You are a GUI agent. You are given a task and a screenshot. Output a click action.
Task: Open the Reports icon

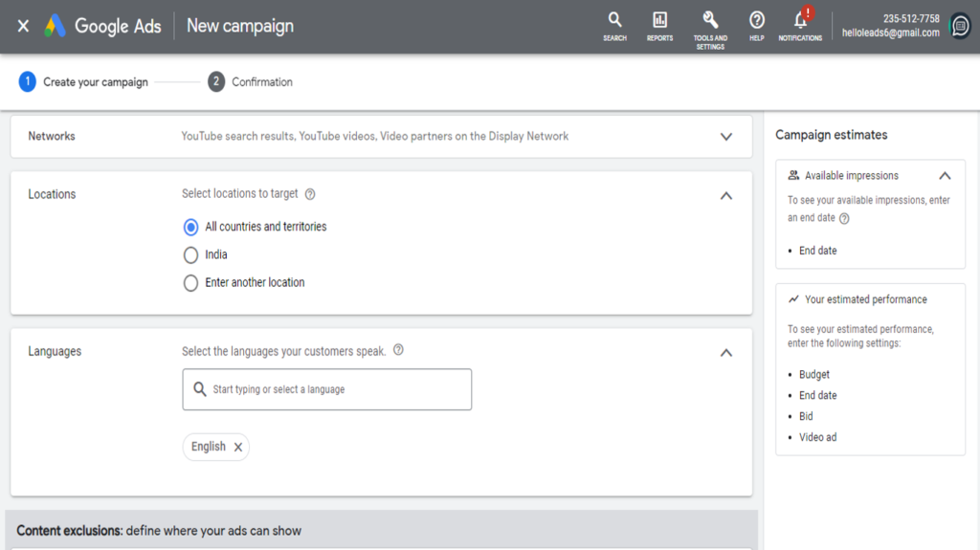point(659,20)
